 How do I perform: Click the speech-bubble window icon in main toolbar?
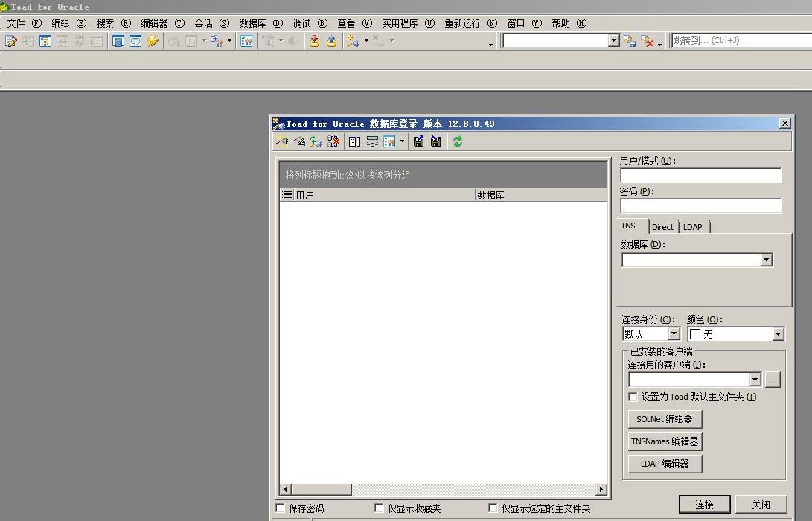click(x=135, y=41)
